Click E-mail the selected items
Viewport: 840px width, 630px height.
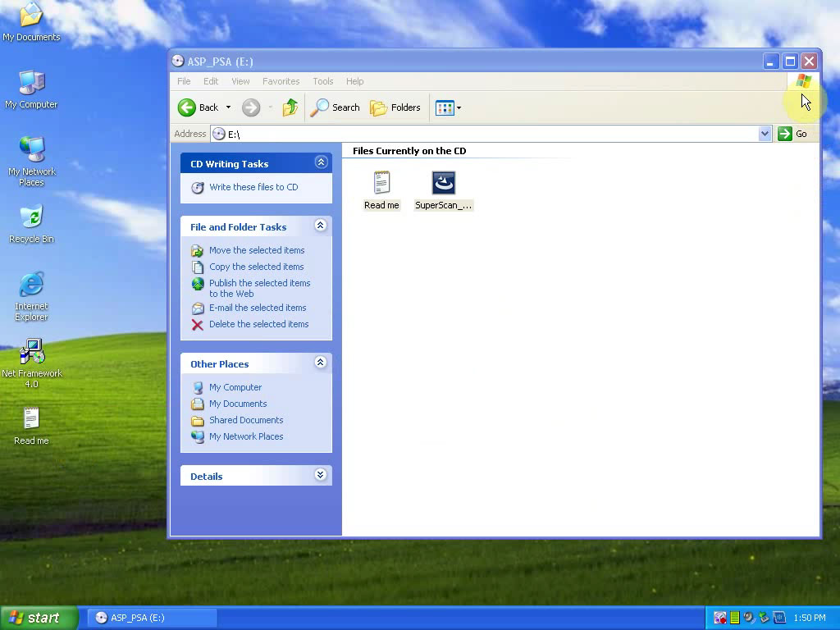258,308
